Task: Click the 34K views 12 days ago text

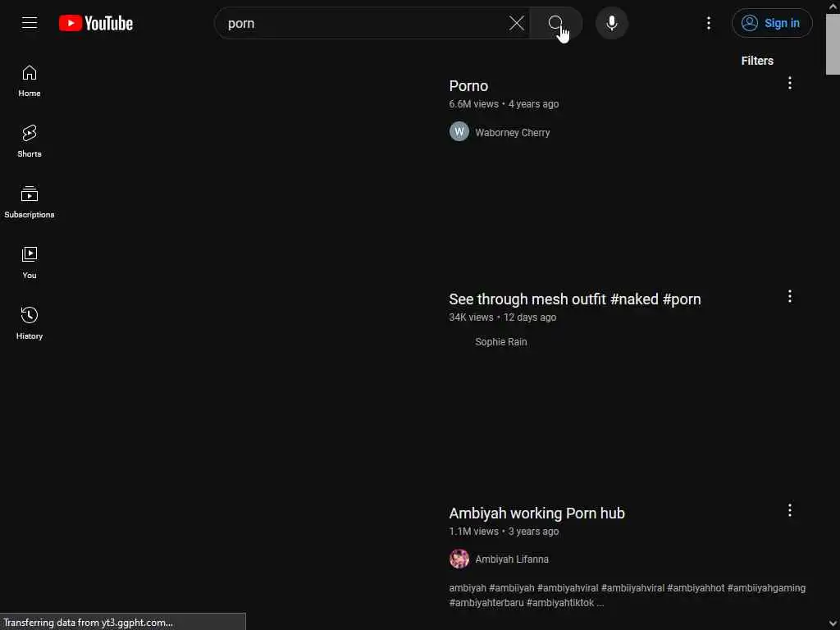Action: [503, 317]
